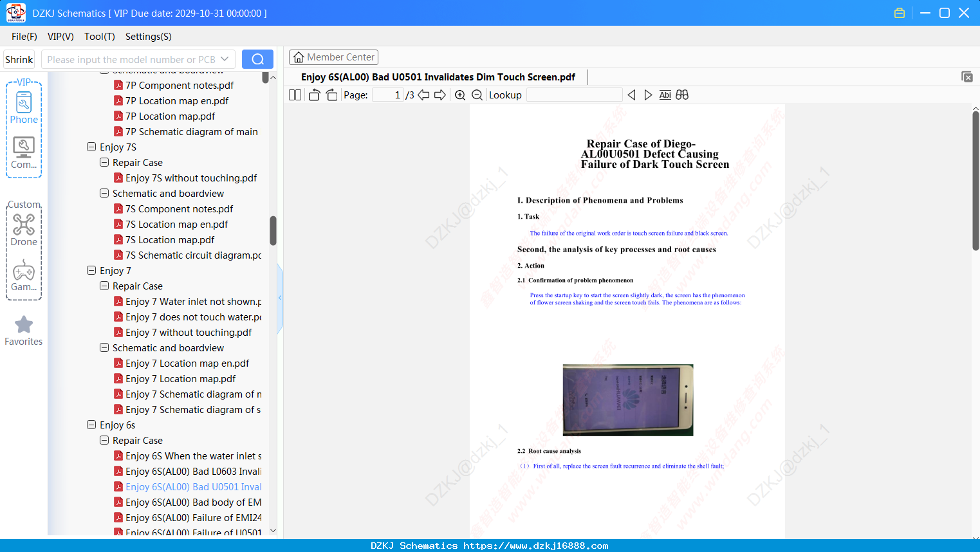Open Enjoy 7 without touching.pdf
This screenshot has width=980, height=552.
189,332
